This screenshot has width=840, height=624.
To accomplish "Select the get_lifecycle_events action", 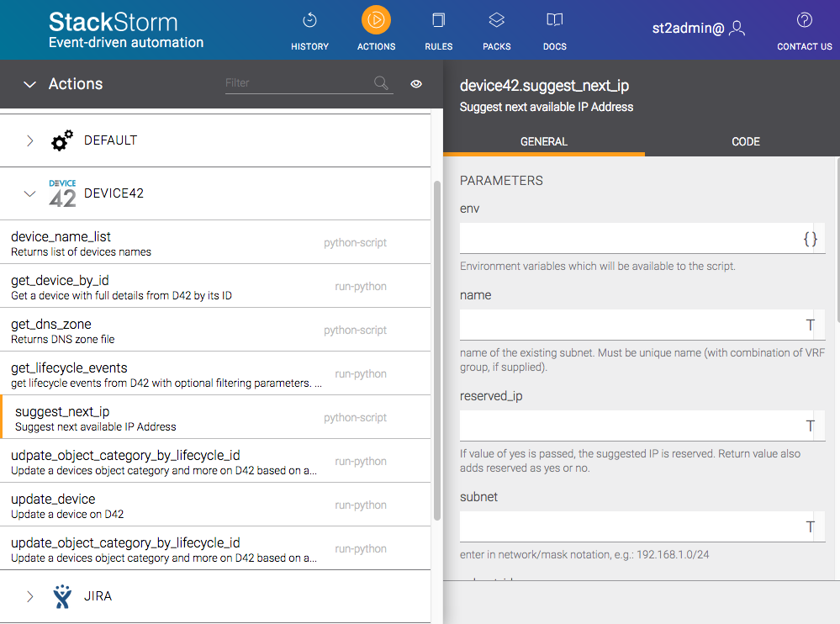I will point(215,374).
